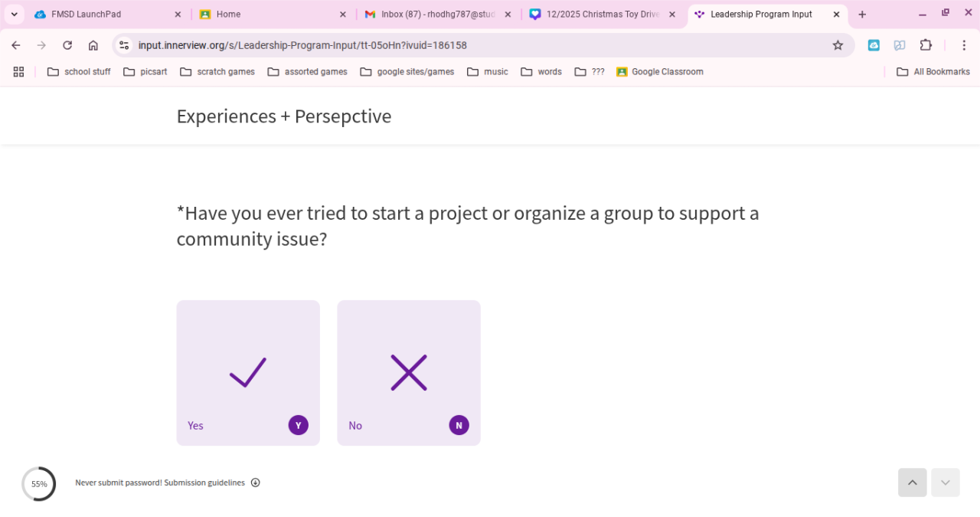Viewport: 980px width, 517px height.
Task: Open the school stuff bookmarks folder
Action: (x=79, y=72)
